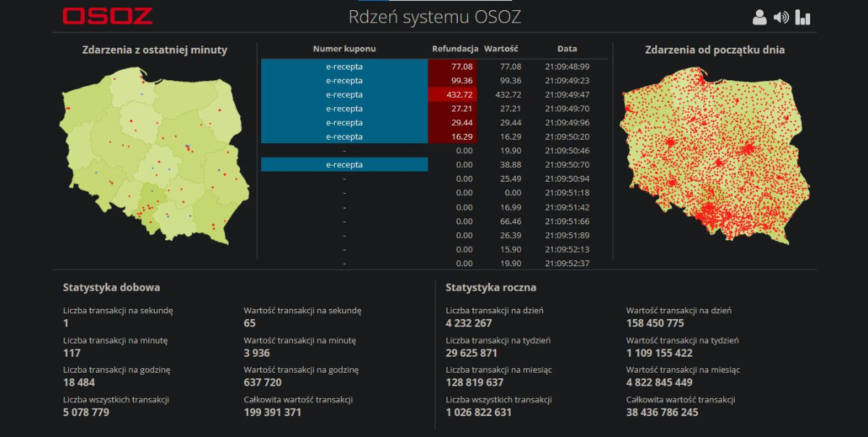Viewport: 868px width, 437px height.
Task: Click the transactions per minute value 117
Action: pyautogui.click(x=72, y=353)
